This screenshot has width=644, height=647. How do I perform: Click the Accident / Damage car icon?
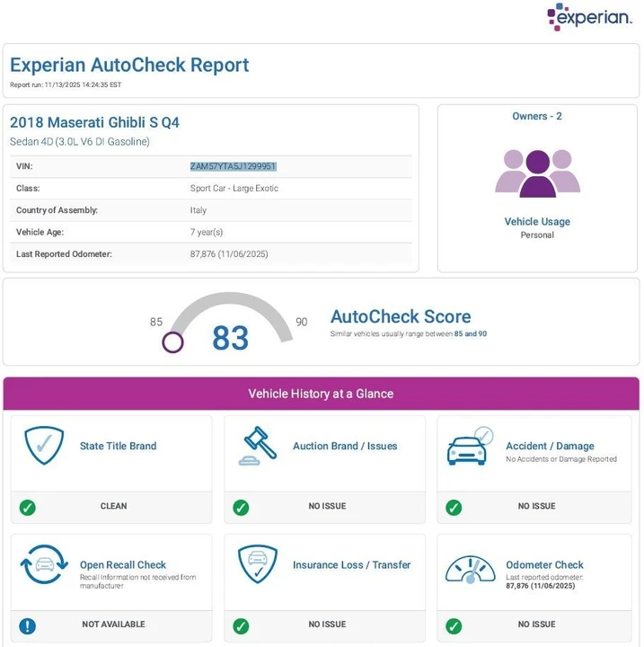coord(471,446)
